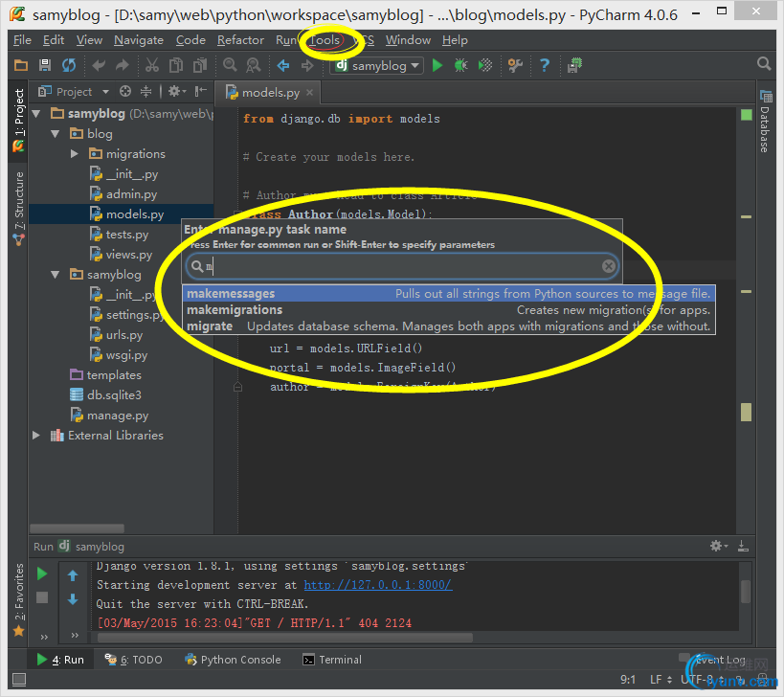Collapse the blog folder

point(56,134)
